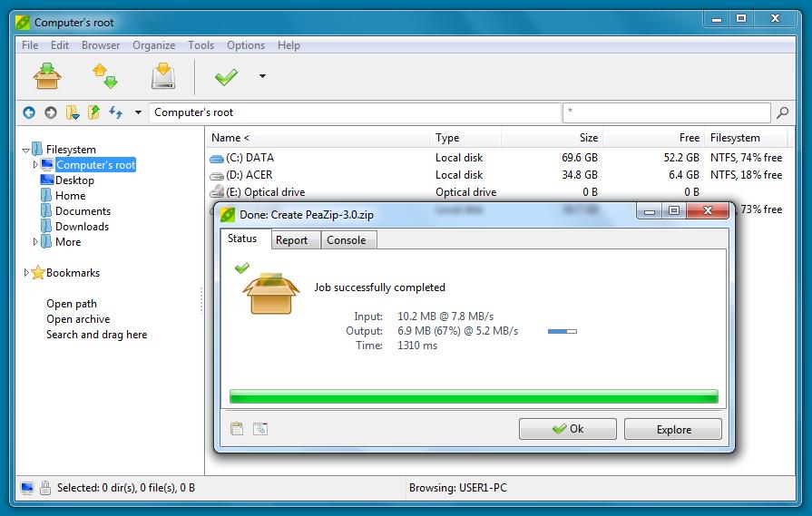Click the Selected: 0 dir(s) status text
This screenshot has height=516, width=812.
pos(126,488)
